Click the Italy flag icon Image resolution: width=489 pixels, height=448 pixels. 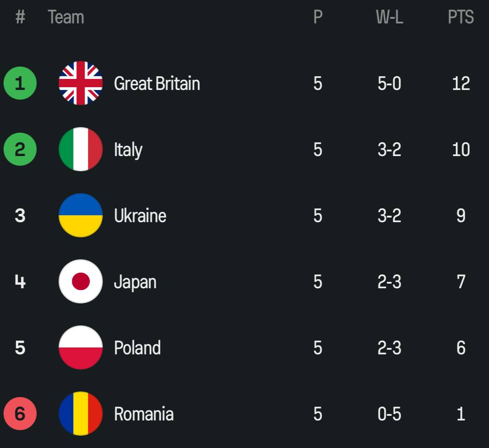tap(81, 149)
